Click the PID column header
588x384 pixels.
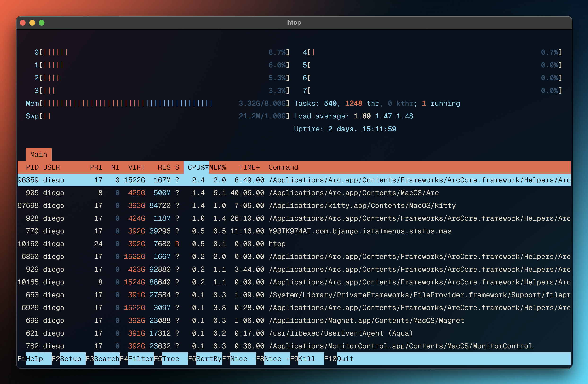(x=32, y=167)
